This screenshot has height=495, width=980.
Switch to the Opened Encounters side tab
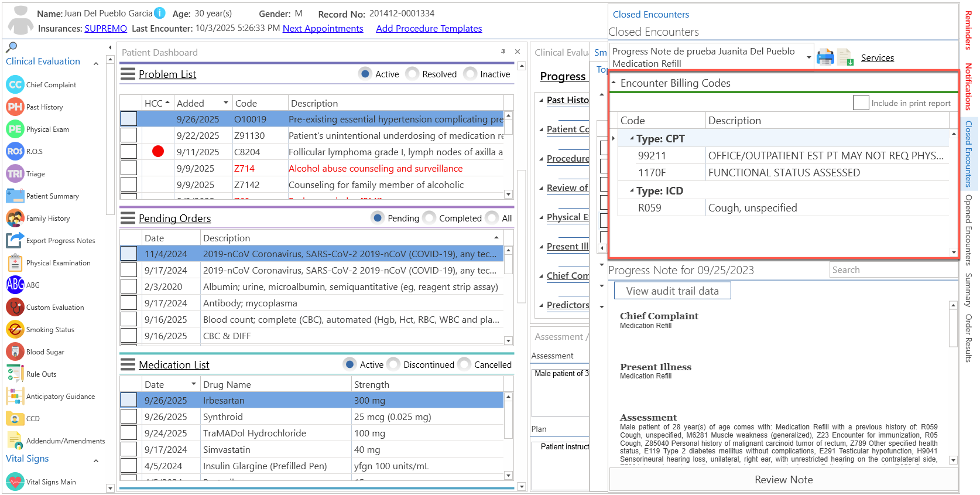point(968,230)
